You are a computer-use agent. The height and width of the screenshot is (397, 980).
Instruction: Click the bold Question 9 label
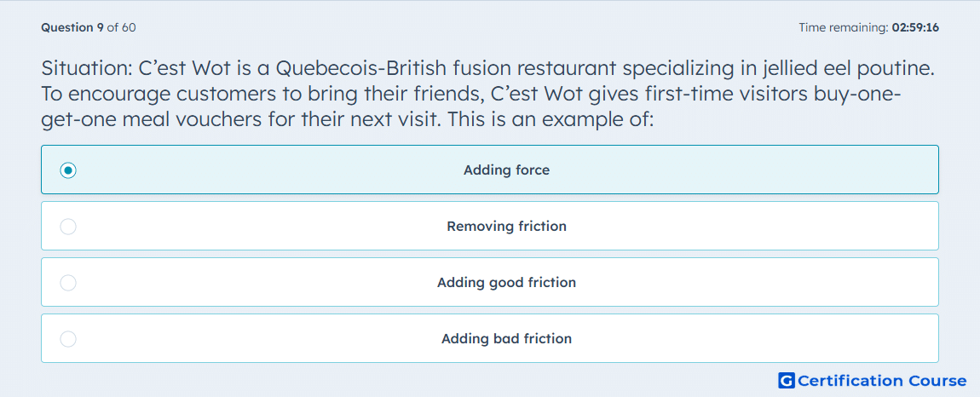click(72, 27)
